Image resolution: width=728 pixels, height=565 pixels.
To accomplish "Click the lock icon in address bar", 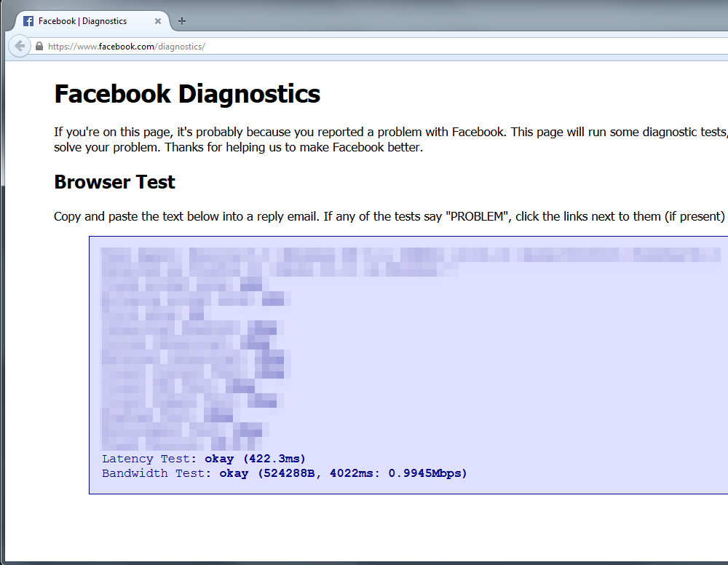I will click(x=39, y=46).
